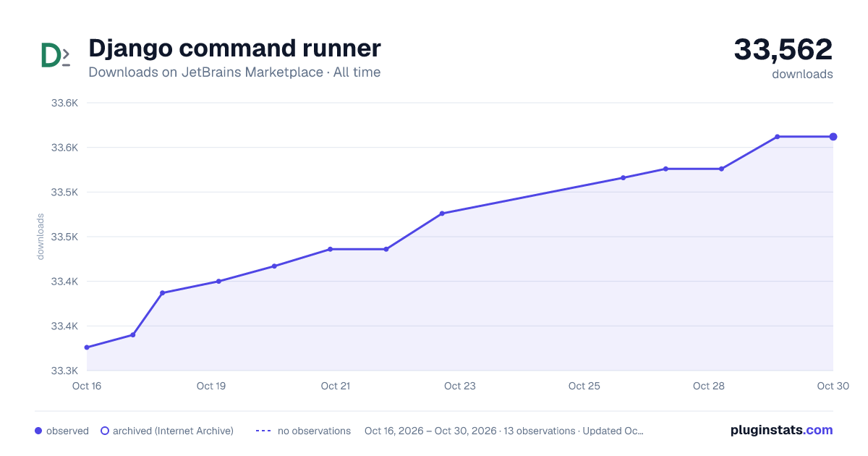Click the 'no observations' legend text

[x=314, y=431]
